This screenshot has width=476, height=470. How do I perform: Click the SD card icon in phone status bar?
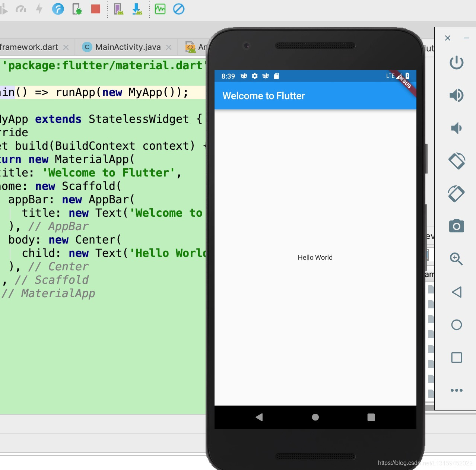coord(276,76)
